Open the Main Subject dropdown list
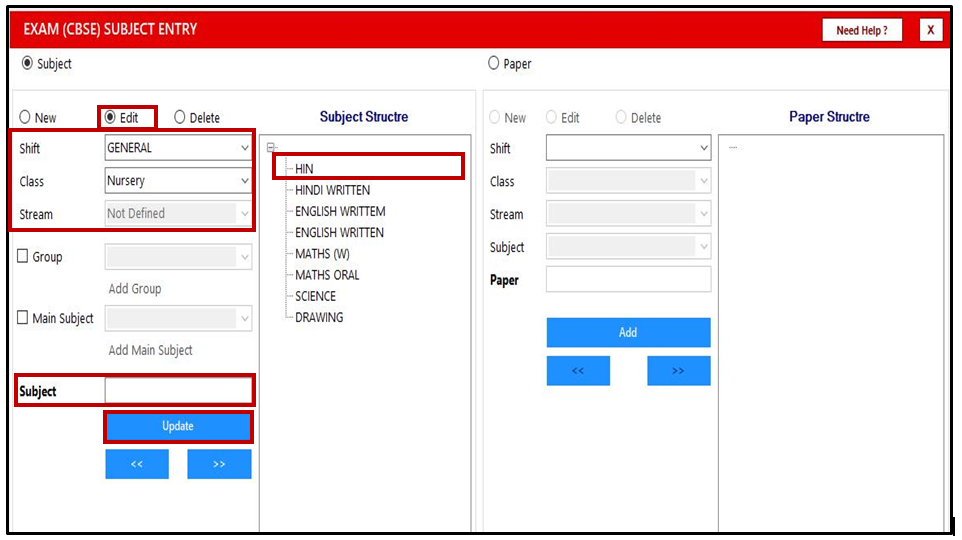Viewport: 962px width, 540px height. click(x=178, y=318)
